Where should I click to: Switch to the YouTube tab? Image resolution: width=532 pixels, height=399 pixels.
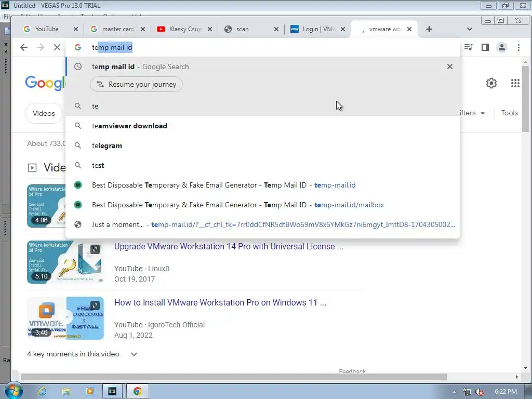(x=47, y=29)
